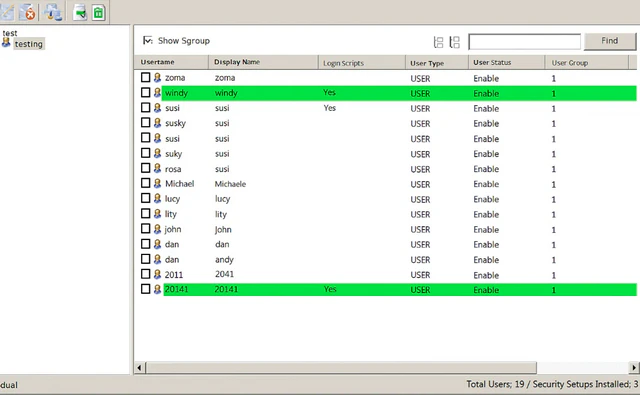Viewport: 640px width, 395px height.
Task: Check the box for user 20141
Action: 145,289
